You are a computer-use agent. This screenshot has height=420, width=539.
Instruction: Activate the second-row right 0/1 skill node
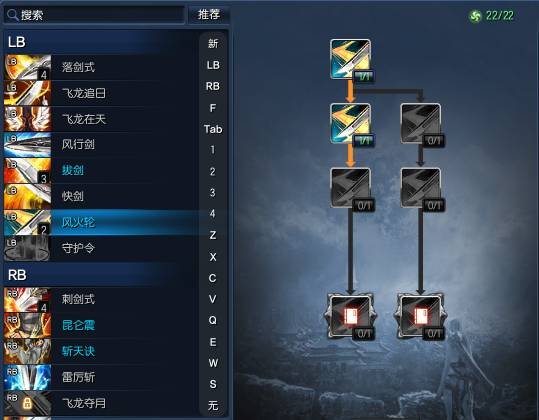[x=421, y=124]
